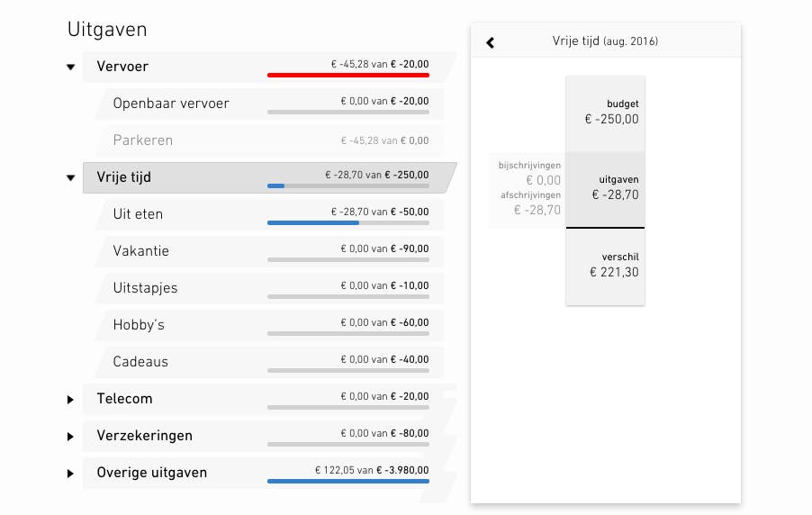The width and height of the screenshot is (812, 515).
Task: Click the Overige uitgaven progress bar
Action: (x=347, y=482)
